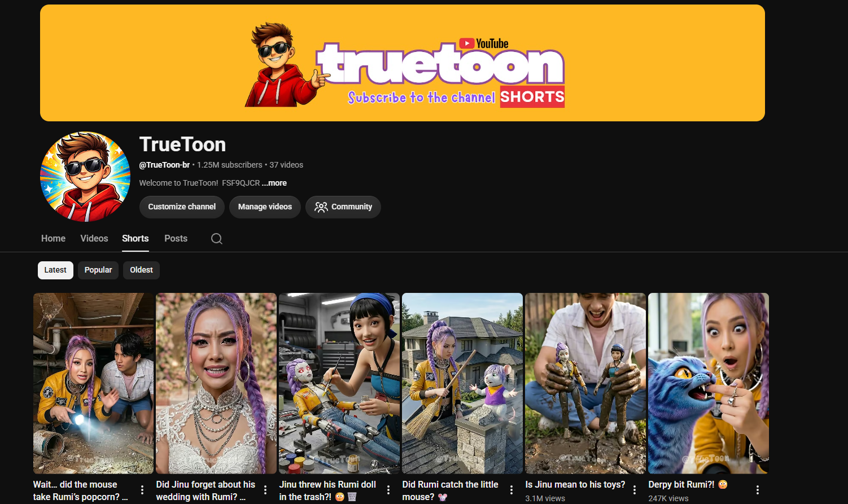Open the Community button
The image size is (848, 504).
tap(343, 207)
